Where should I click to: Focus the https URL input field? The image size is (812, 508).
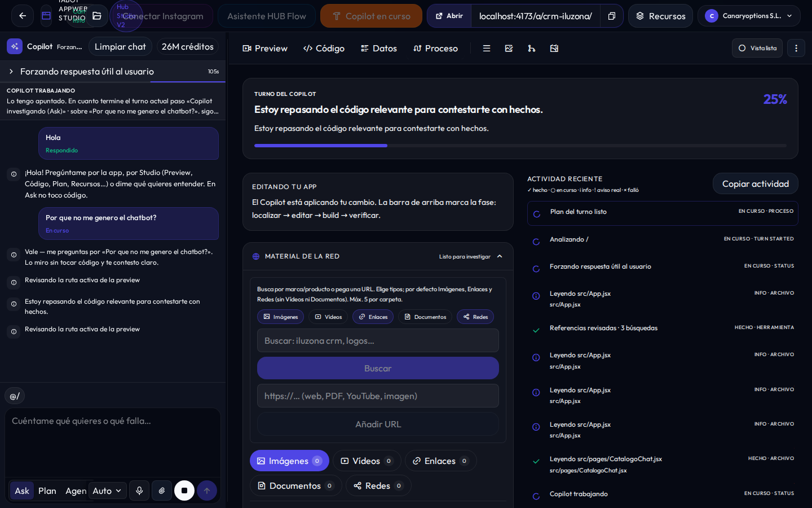[378, 396]
